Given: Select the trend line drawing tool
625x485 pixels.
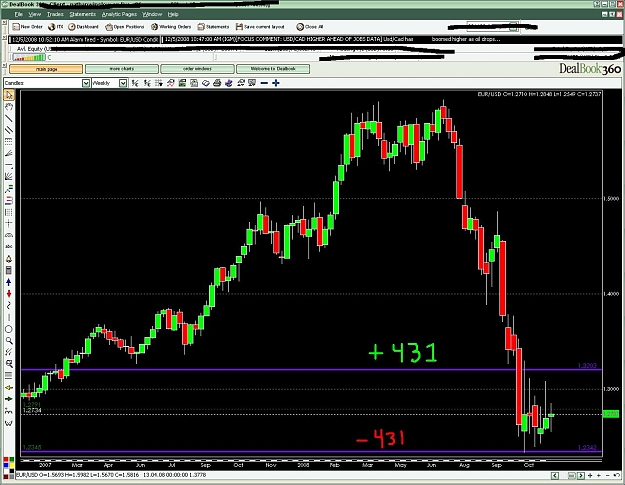Looking at the screenshot, I should click(x=9, y=118).
